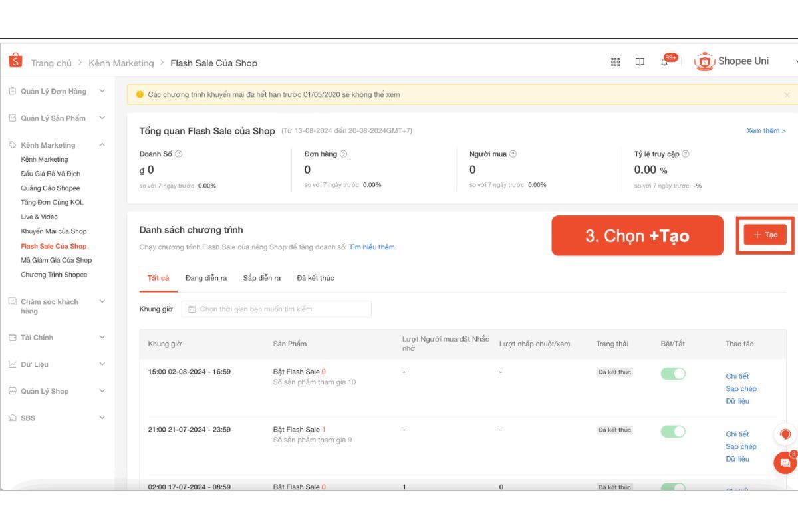
Task: Open Tăng Đơn Cùng KOL menu item
Action: pyautogui.click(x=52, y=202)
